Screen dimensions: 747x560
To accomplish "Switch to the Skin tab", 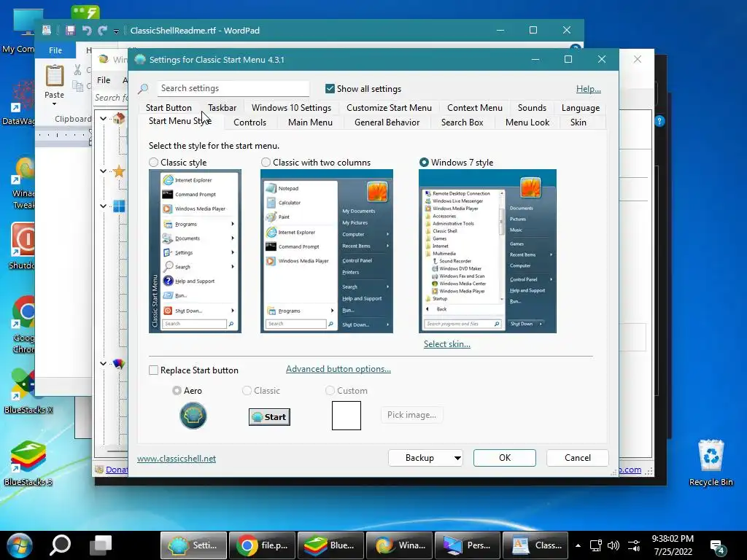I will pos(578,122).
